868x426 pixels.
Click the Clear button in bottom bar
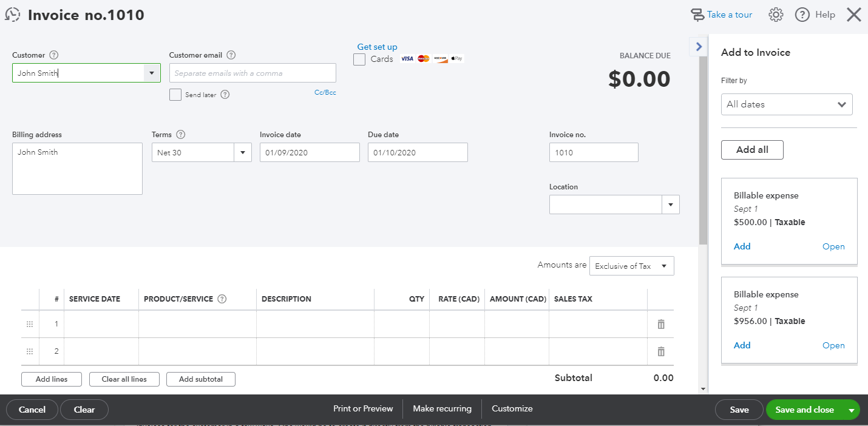click(x=84, y=410)
